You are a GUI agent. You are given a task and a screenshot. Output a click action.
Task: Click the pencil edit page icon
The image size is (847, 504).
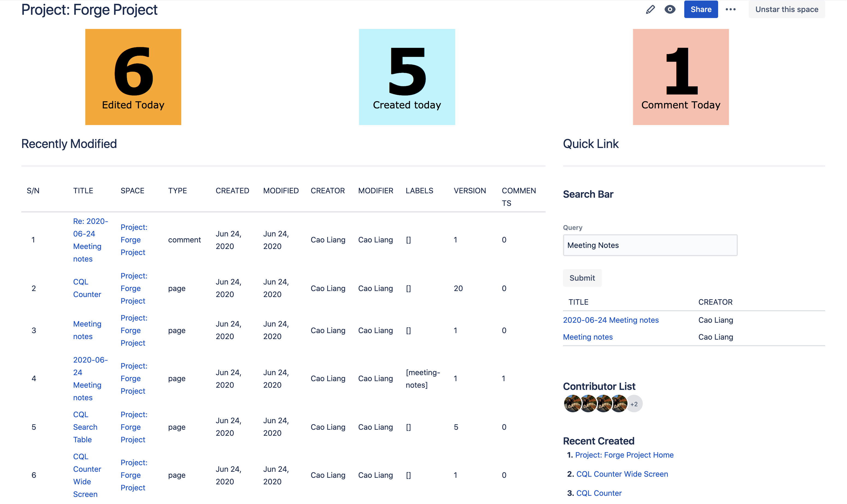coord(650,10)
